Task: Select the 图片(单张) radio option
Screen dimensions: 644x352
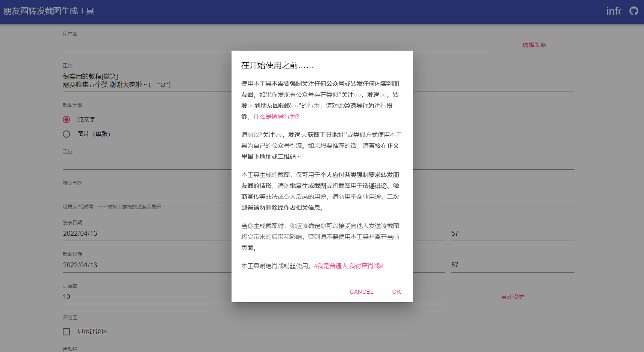Action: pos(66,134)
